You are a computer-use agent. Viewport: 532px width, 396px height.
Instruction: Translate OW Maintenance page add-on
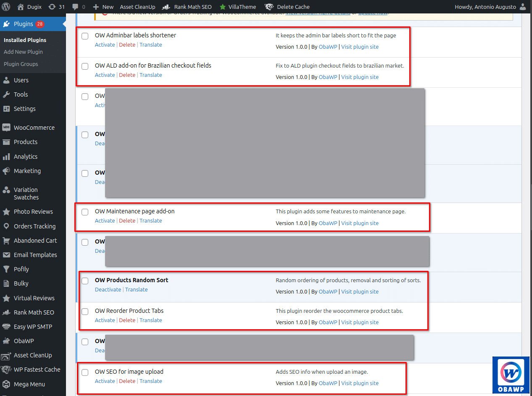[150, 221]
